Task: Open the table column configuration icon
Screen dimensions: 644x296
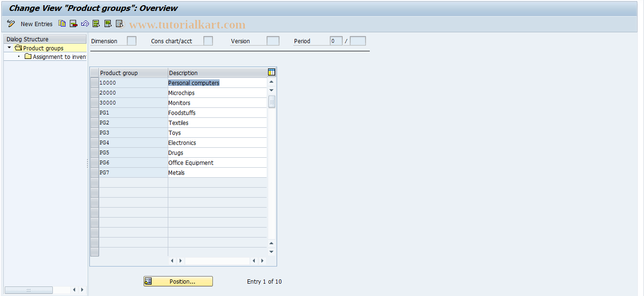Action: pyautogui.click(x=271, y=72)
